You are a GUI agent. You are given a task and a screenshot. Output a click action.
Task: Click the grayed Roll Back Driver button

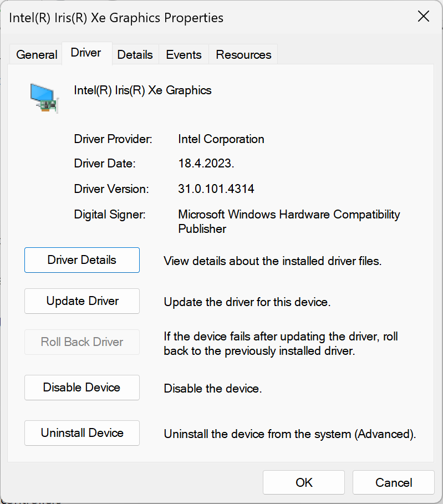point(82,342)
